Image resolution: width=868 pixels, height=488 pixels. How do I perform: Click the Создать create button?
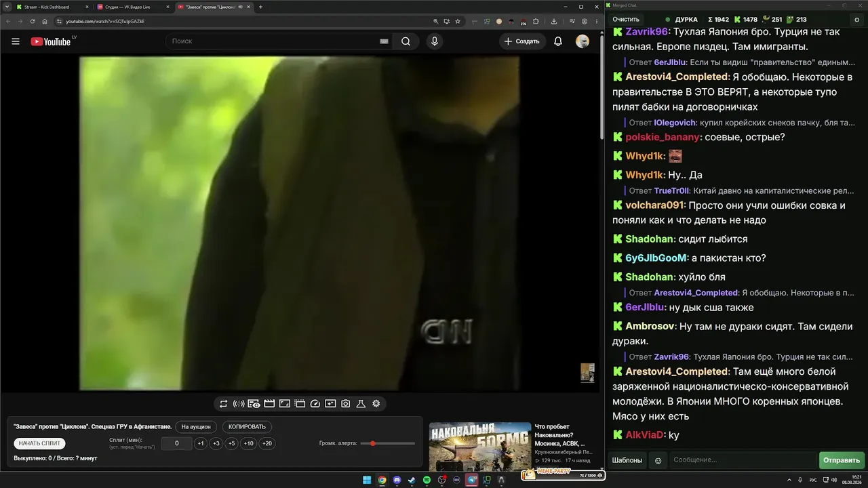pyautogui.click(x=522, y=41)
